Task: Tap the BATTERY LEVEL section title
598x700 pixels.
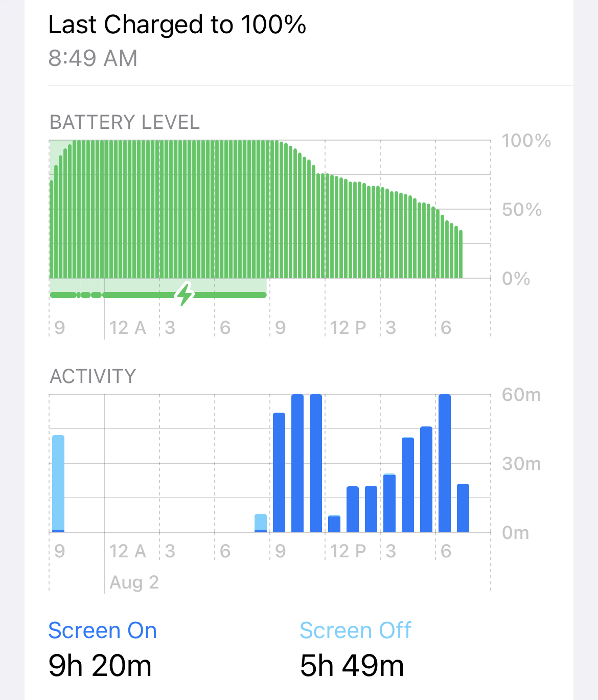Action: click(x=125, y=123)
